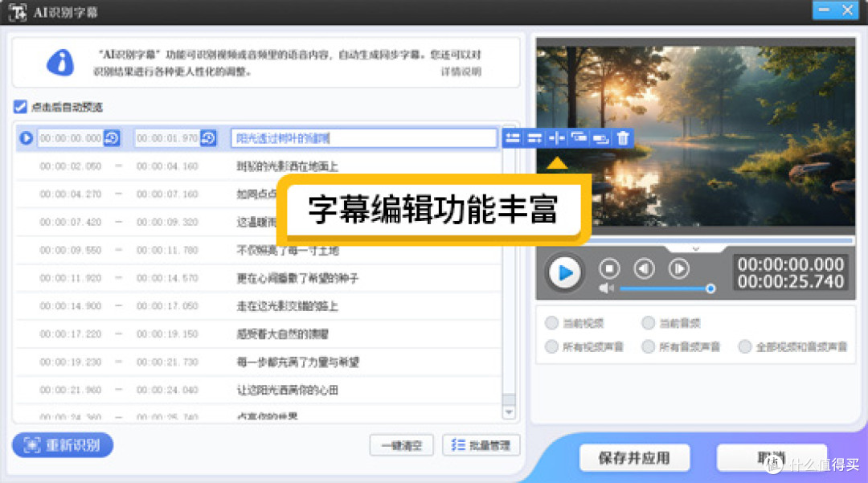Screen dimensions: 868x483
Task: Split the subtitle using the split icon
Action: click(x=557, y=137)
